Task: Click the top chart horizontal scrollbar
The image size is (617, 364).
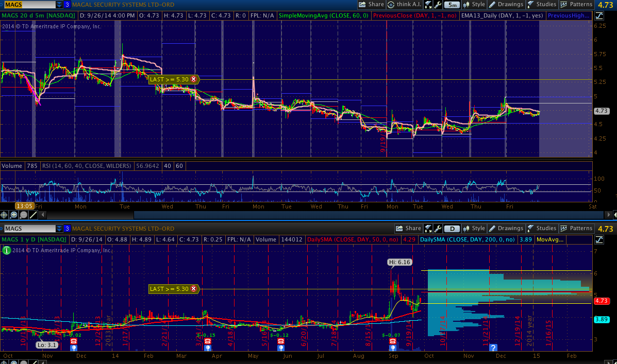Action: (x=361, y=214)
